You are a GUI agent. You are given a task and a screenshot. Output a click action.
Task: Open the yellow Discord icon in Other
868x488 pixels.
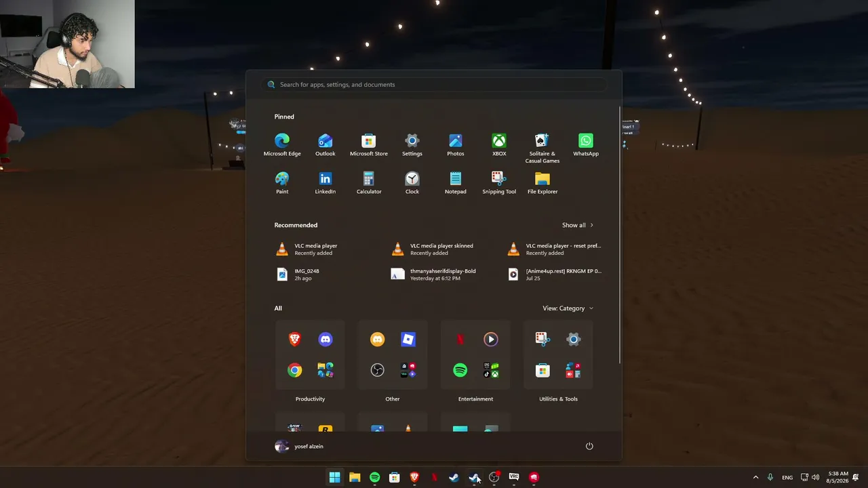378,340
